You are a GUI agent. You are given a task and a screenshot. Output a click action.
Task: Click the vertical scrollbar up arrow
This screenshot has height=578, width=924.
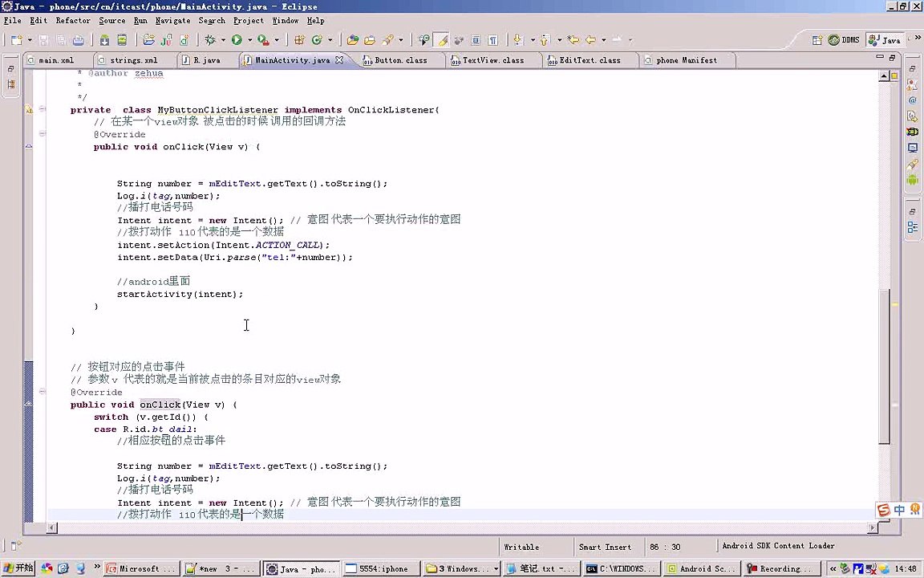pos(884,76)
